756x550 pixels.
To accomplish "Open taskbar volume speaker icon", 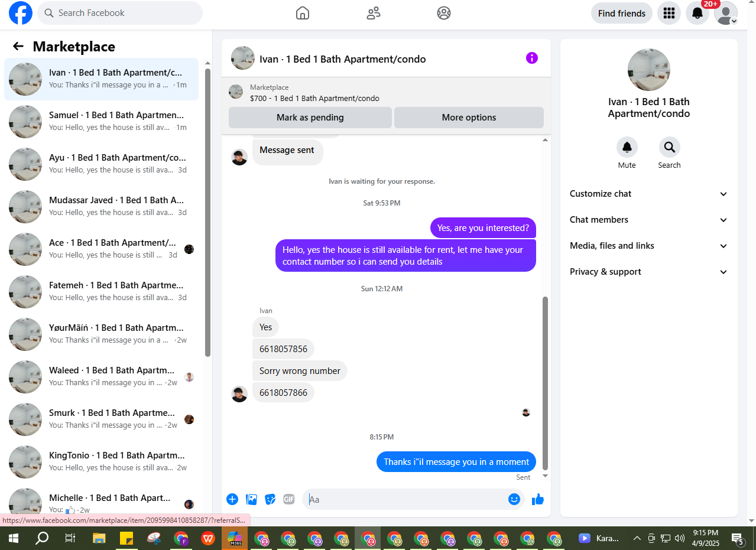I will 680,538.
